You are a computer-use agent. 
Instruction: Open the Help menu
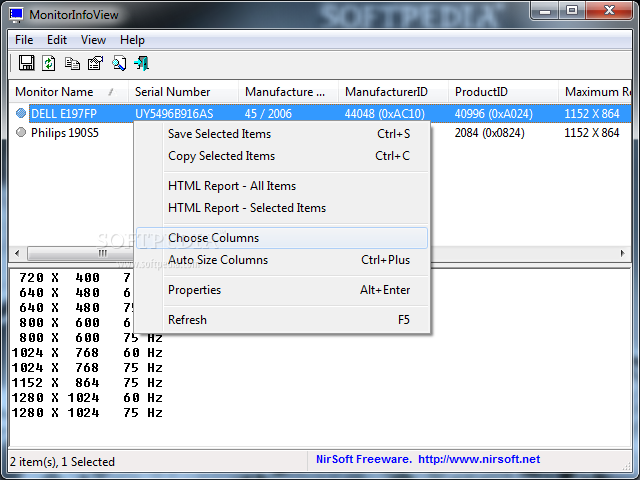[x=132, y=40]
